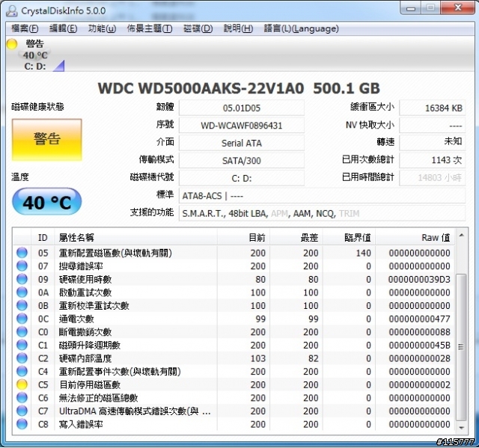Click the yellow 警告 health status button
The image size is (479, 448).
coord(46,139)
